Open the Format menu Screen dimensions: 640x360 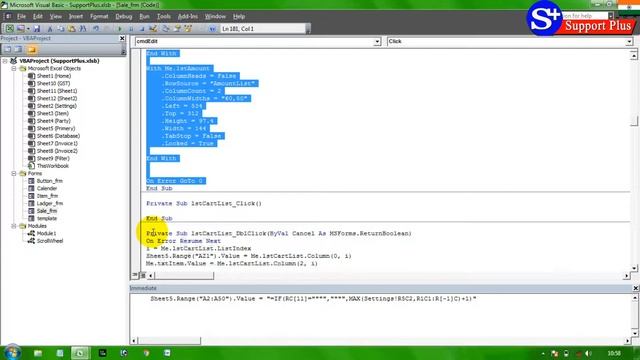99,17
